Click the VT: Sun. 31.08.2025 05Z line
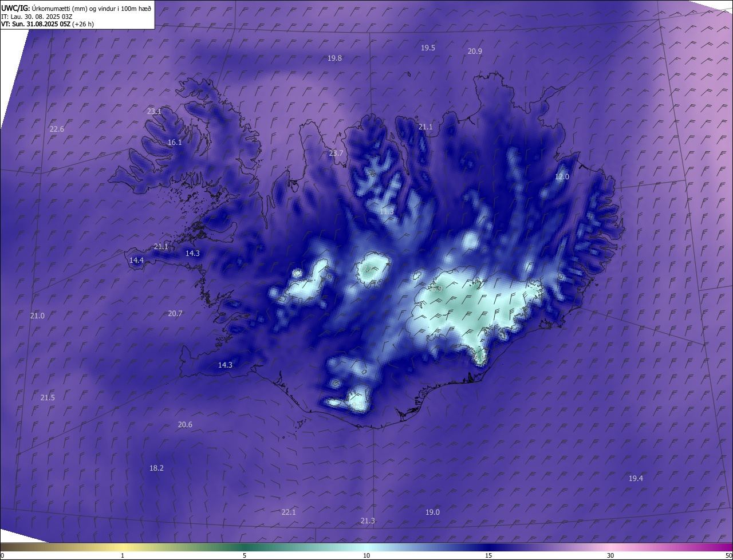The height and width of the screenshot is (560, 733). pyautogui.click(x=48, y=25)
